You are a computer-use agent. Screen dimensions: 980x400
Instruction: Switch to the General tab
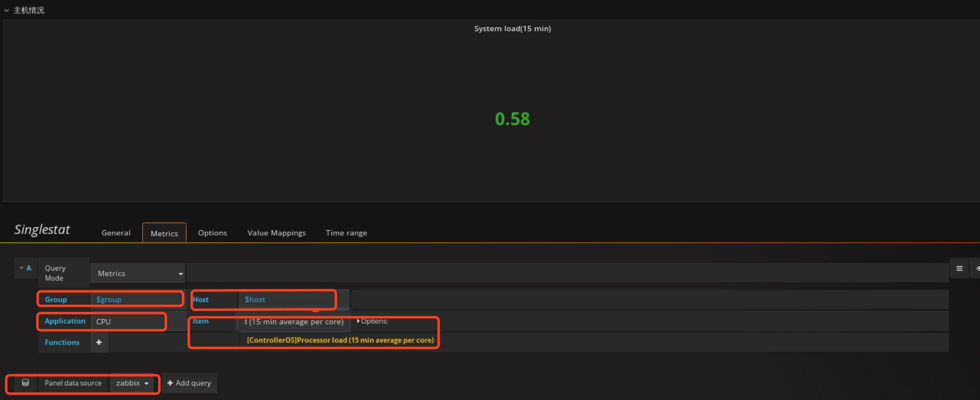[116, 233]
